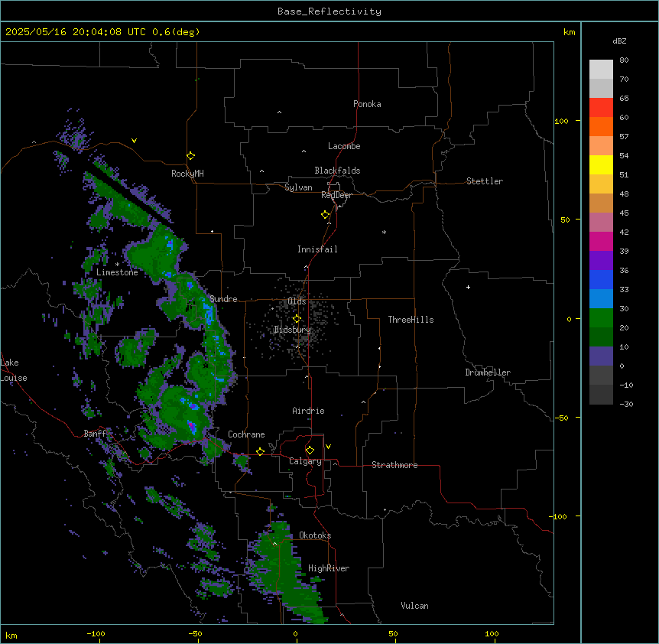Click the ThreeHills town label
Screen dimensions: 659x644
[x=411, y=320]
